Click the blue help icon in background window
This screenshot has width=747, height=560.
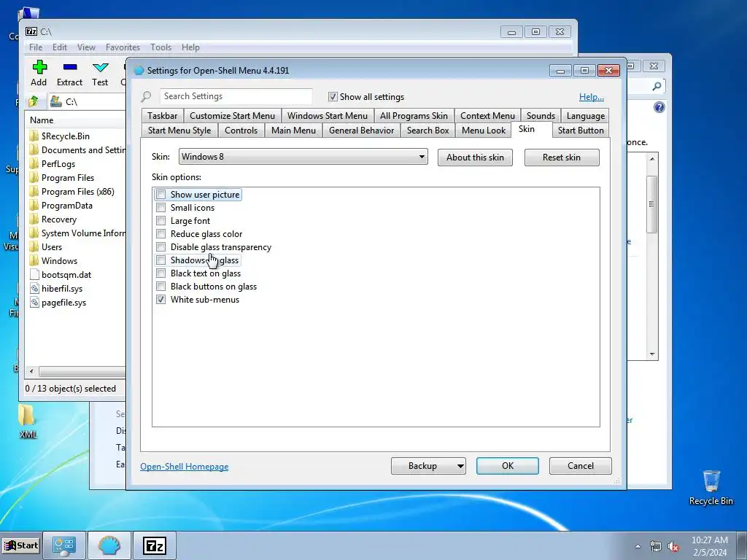pos(659,107)
